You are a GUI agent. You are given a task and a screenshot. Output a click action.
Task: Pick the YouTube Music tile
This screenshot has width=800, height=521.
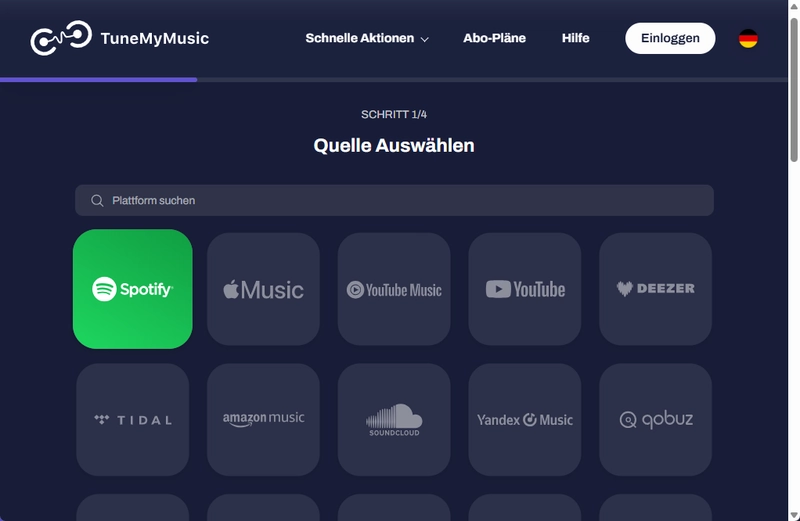pyautogui.click(x=394, y=289)
